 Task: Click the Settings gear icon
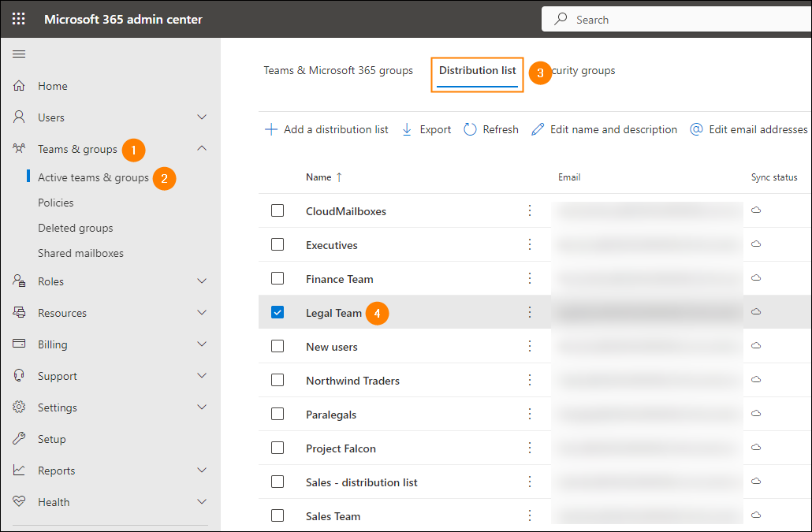click(19, 407)
